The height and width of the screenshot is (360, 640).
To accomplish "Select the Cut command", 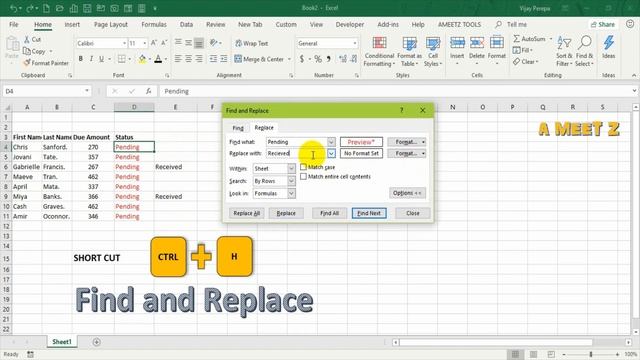I will pos(32,40).
